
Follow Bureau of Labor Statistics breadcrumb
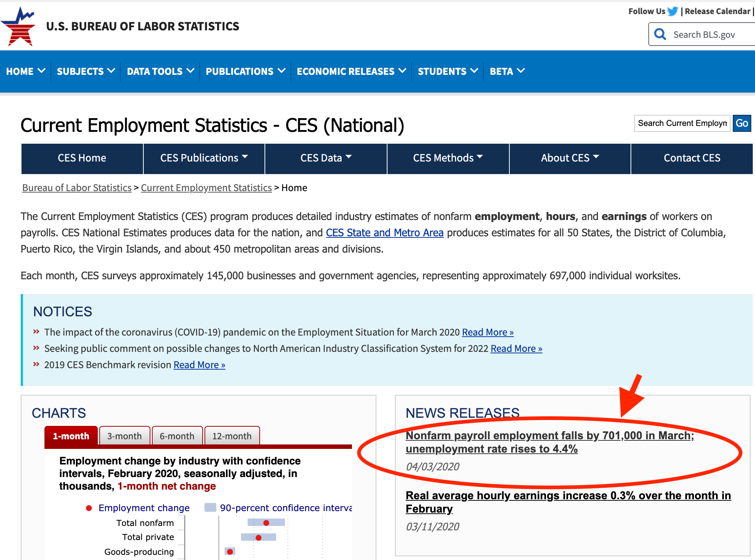click(77, 188)
